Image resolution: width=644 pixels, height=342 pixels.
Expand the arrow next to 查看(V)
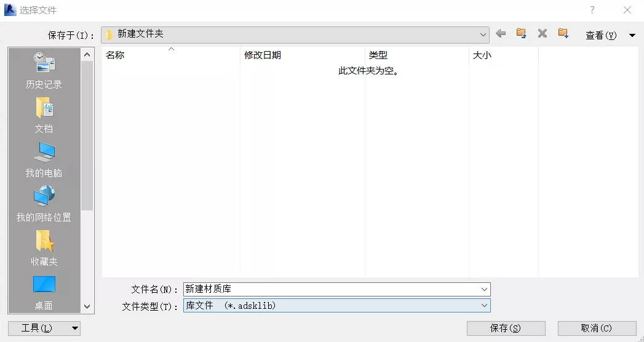point(632,35)
